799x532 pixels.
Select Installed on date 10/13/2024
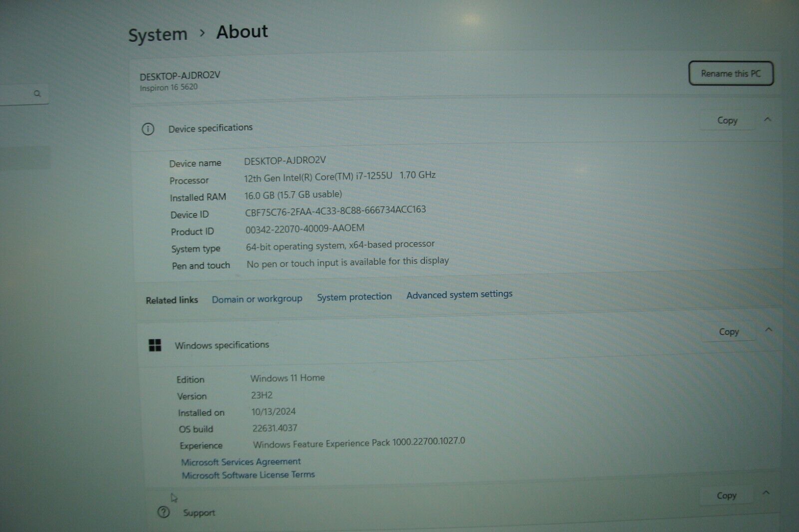[x=274, y=412]
